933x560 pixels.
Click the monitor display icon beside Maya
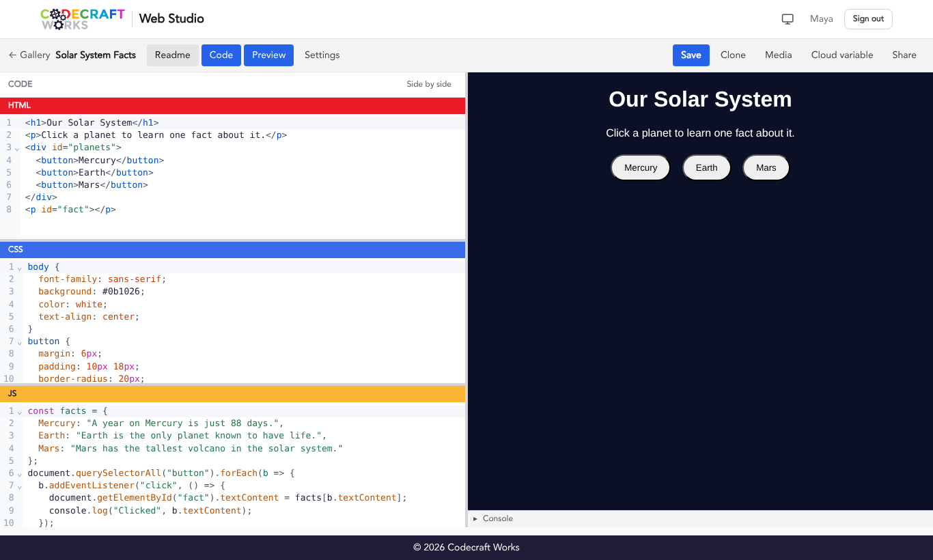788,19
